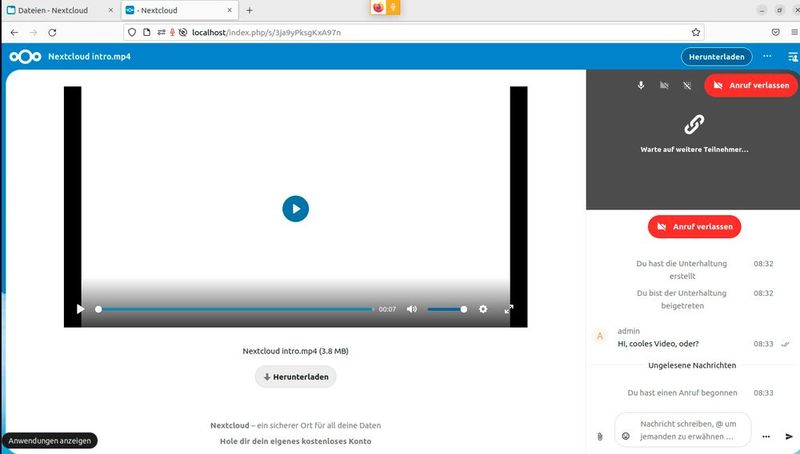Click the small play icon in the video controls
This screenshot has width=800, height=454.
[x=80, y=309]
